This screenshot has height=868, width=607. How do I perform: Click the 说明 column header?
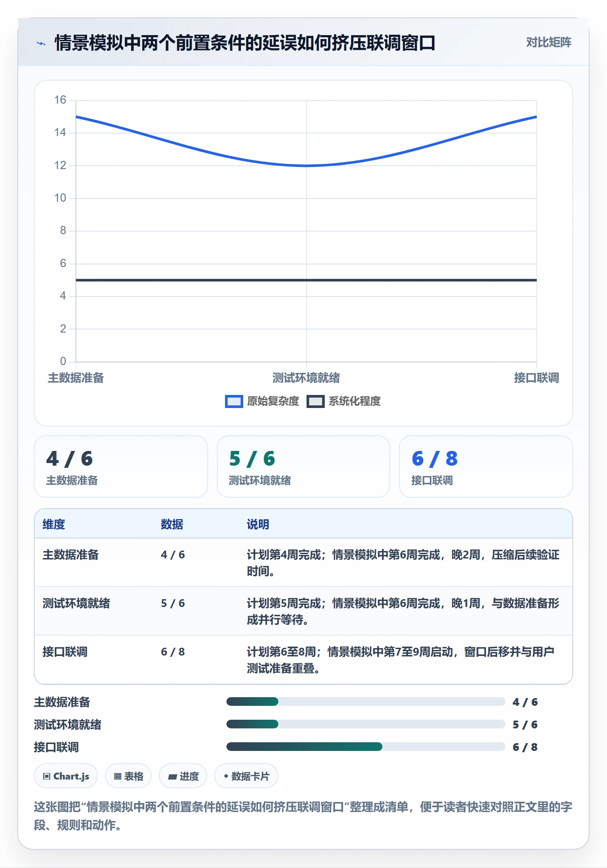[x=258, y=524]
